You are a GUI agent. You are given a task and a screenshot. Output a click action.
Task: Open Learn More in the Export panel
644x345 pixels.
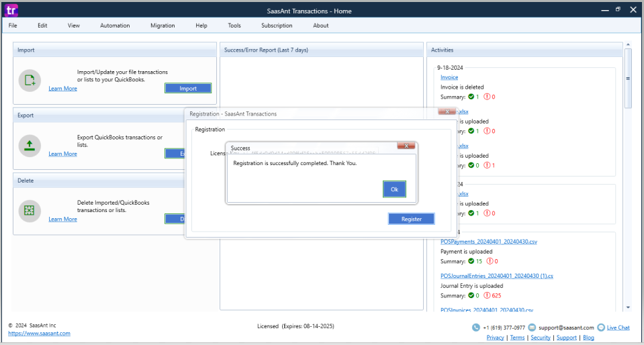point(63,154)
